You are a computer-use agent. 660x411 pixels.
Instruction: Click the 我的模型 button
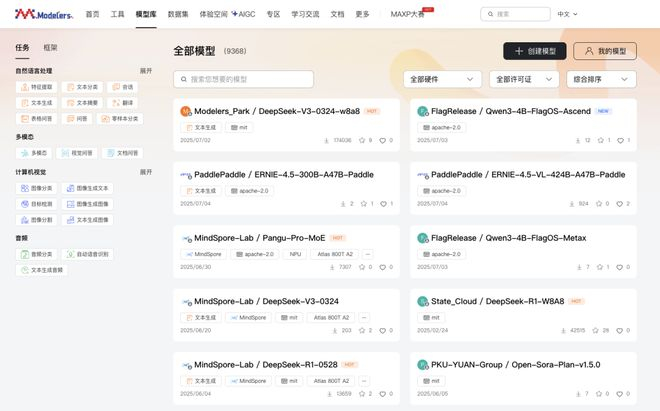pos(605,51)
